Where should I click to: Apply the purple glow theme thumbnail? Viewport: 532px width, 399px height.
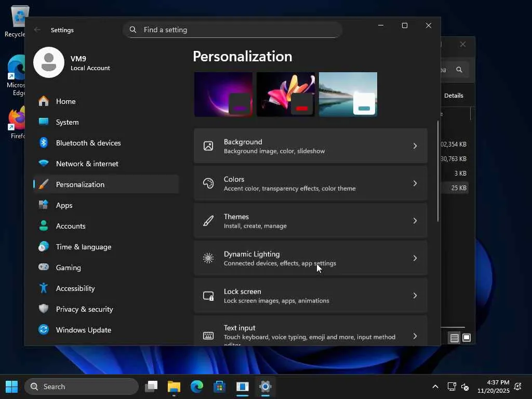pyautogui.click(x=223, y=94)
